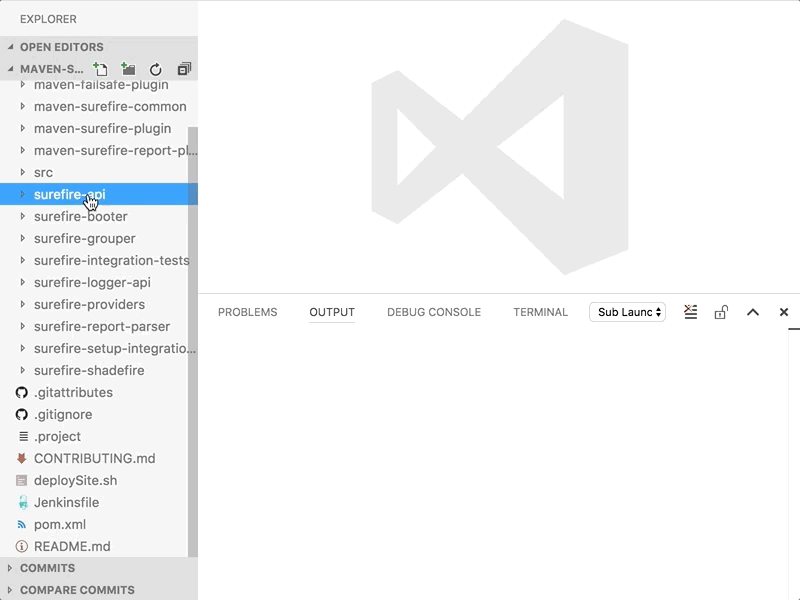Expand the surefire-grouper folder arrow
The height and width of the screenshot is (600, 800).
coord(22,238)
